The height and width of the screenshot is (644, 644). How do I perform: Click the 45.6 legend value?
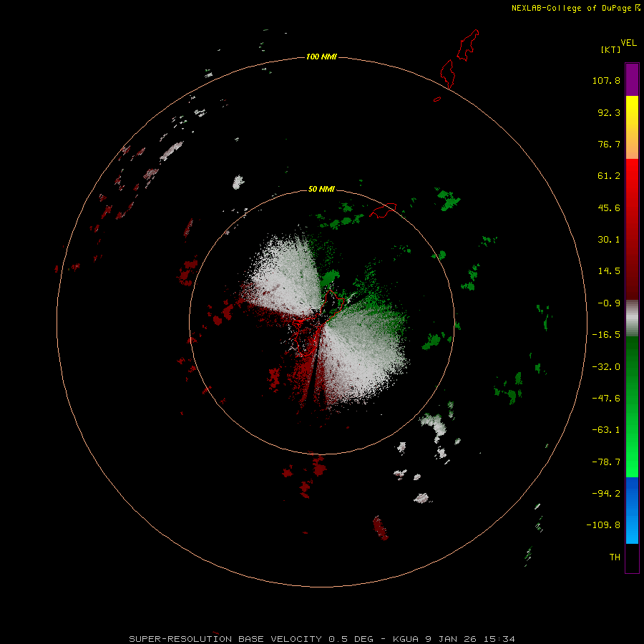(609, 208)
